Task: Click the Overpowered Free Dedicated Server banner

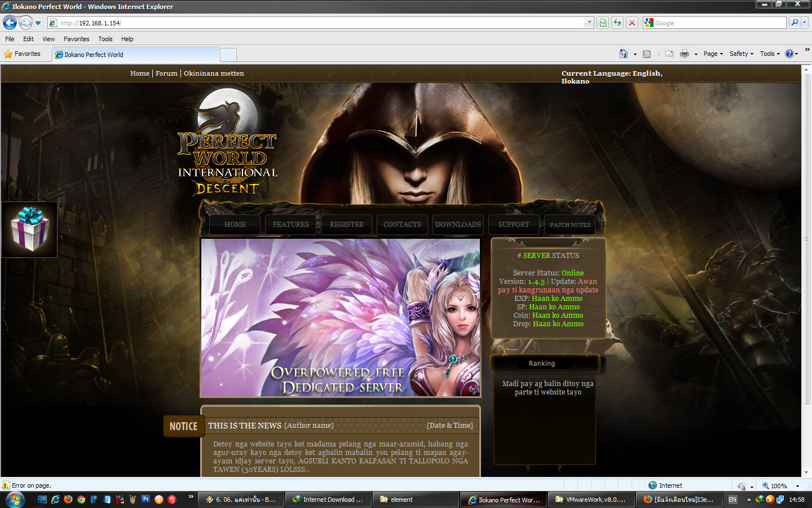Action: pos(341,318)
